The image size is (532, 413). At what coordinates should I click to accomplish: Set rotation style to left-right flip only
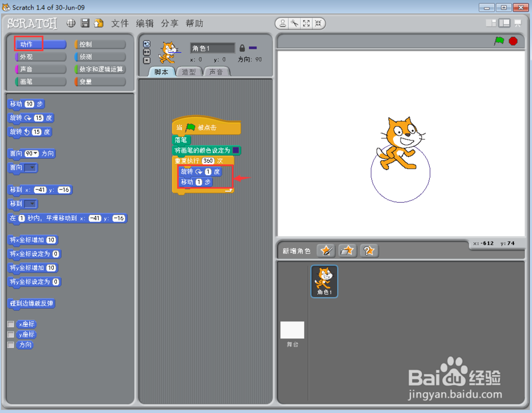coord(147,52)
